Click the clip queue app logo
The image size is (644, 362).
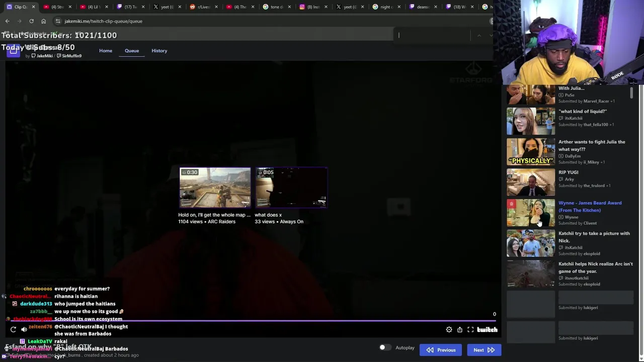coord(14,50)
